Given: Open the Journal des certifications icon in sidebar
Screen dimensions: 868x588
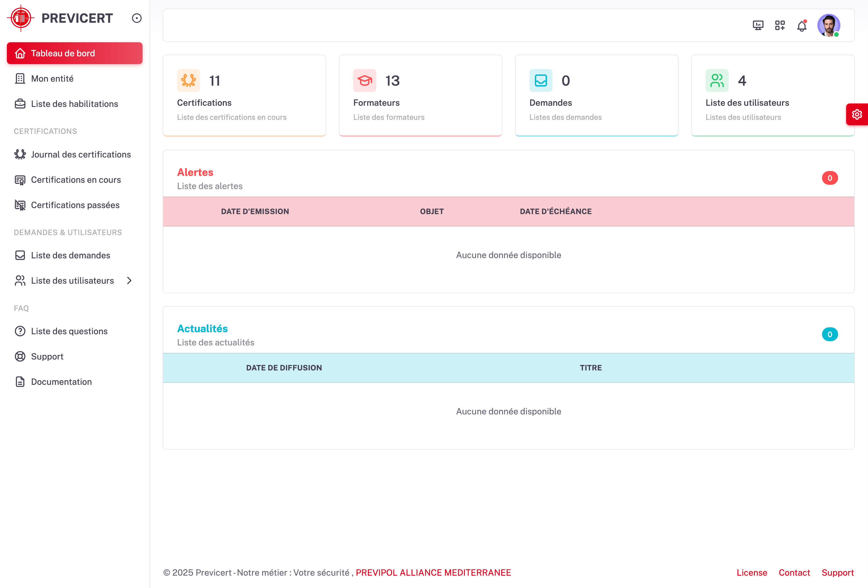Looking at the screenshot, I should (x=20, y=154).
